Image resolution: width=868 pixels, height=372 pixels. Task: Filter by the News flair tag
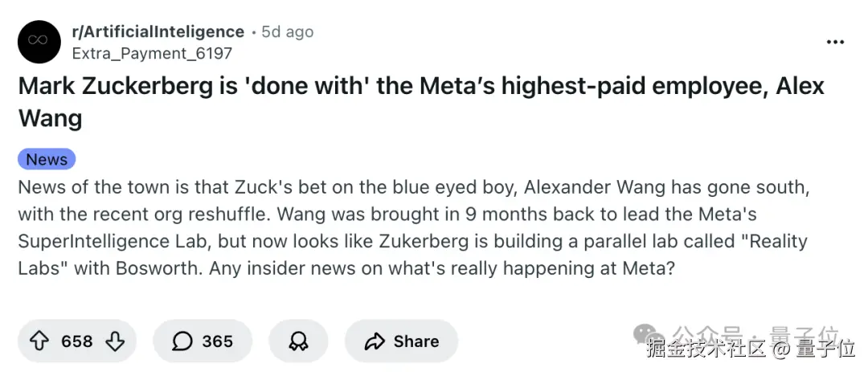[47, 159]
